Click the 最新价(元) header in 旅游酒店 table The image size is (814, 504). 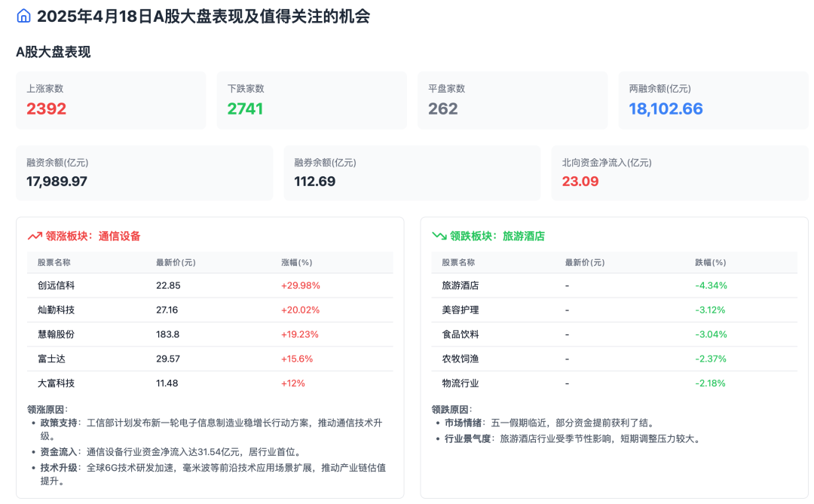[x=585, y=263]
